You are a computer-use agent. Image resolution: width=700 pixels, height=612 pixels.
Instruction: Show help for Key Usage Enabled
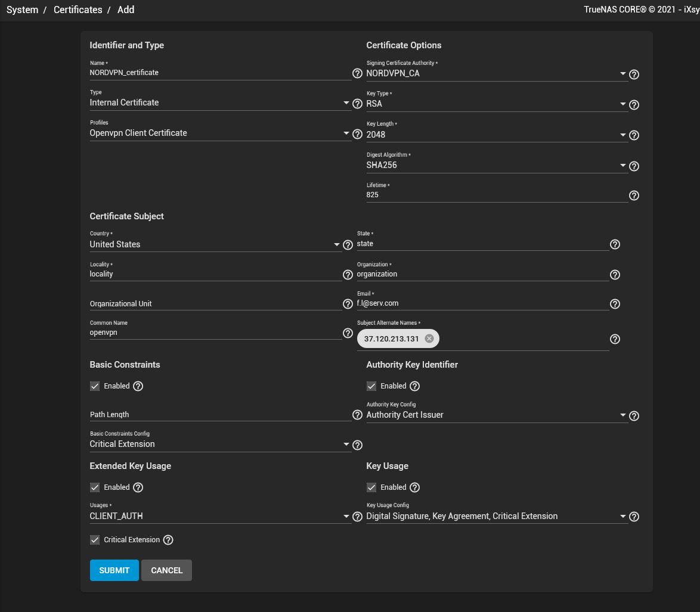[x=415, y=487]
